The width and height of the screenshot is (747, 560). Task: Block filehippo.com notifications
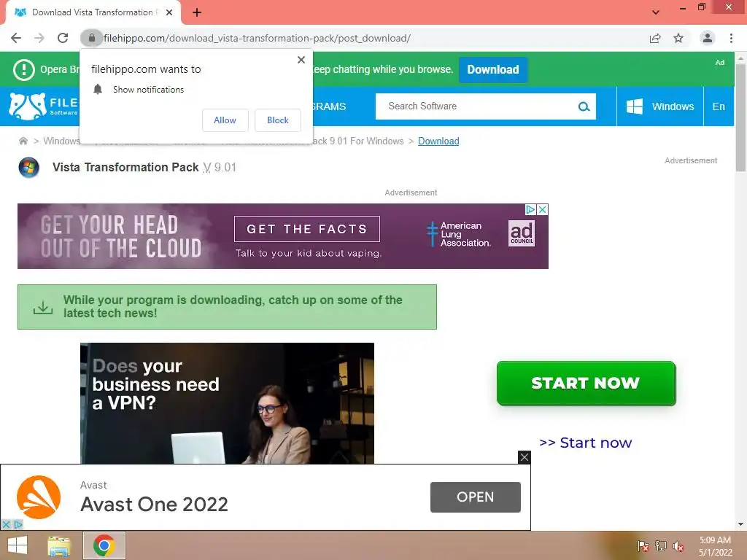278,120
